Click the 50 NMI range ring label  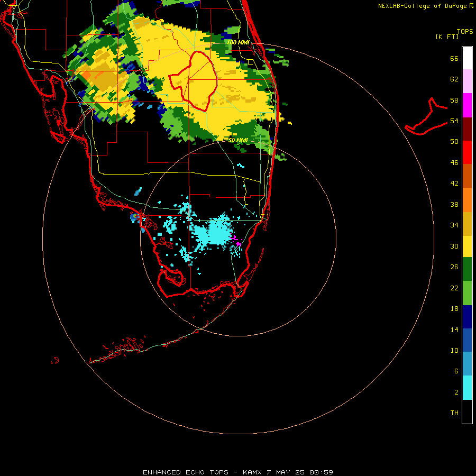pos(238,140)
